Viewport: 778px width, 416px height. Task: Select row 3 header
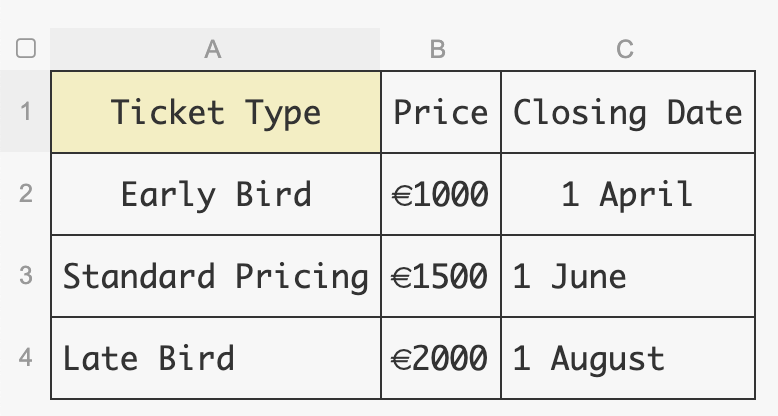(26, 276)
